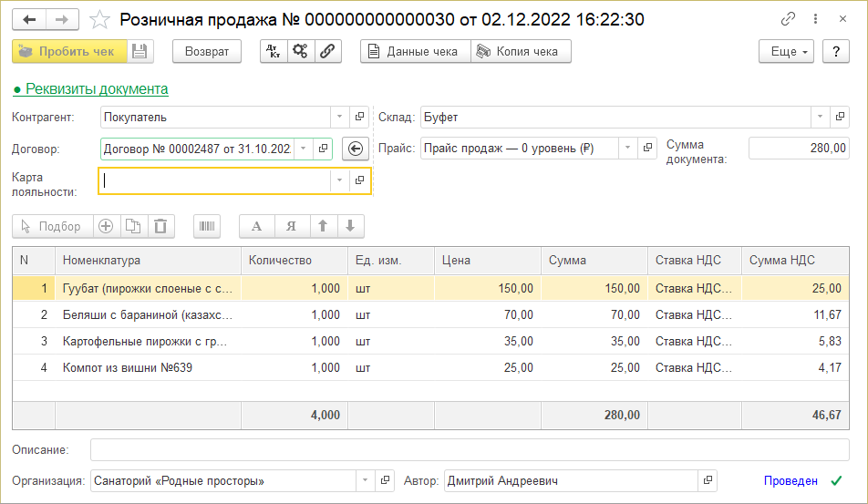This screenshot has width=868, height=504.
Task: Click into the Описание text field
Action: (469, 450)
